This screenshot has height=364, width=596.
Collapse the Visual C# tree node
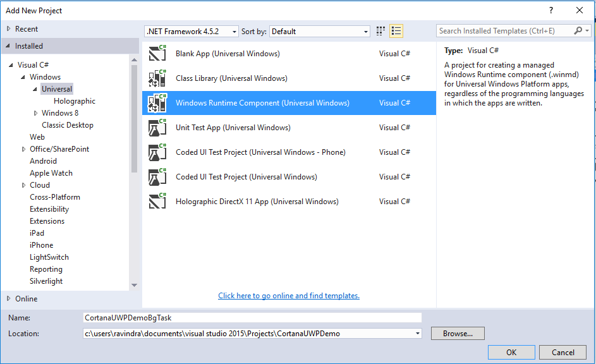click(11, 65)
